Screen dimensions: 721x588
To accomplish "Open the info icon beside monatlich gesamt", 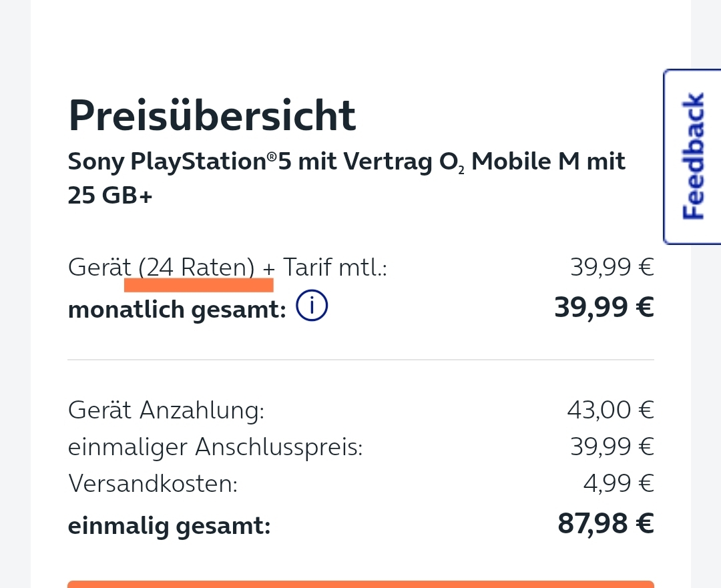I will [x=312, y=305].
